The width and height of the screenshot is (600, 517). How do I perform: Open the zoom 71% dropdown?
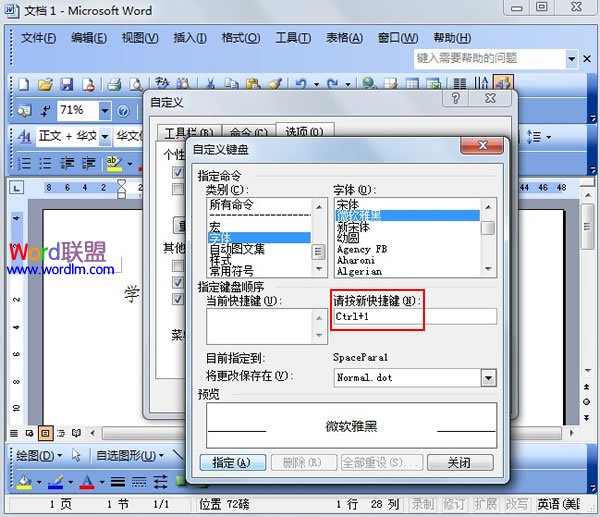tap(104, 111)
